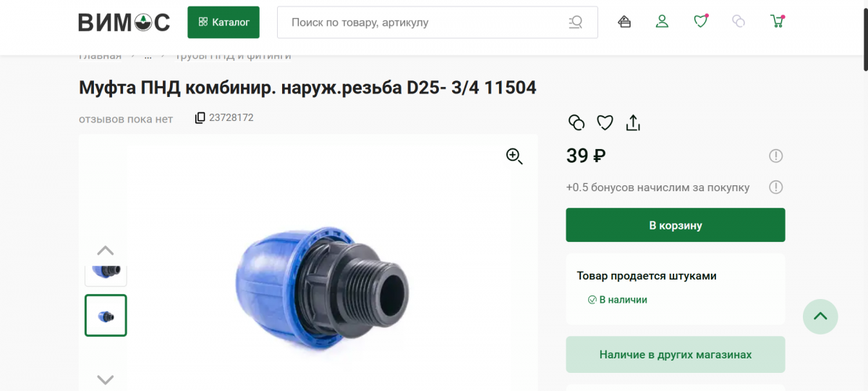Open the shopping cart icon in header
Image resolution: width=868 pixels, height=391 pixels.
(x=778, y=22)
